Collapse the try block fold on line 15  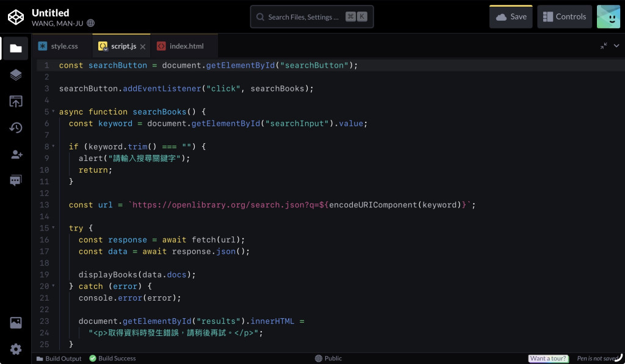pyautogui.click(x=54, y=227)
